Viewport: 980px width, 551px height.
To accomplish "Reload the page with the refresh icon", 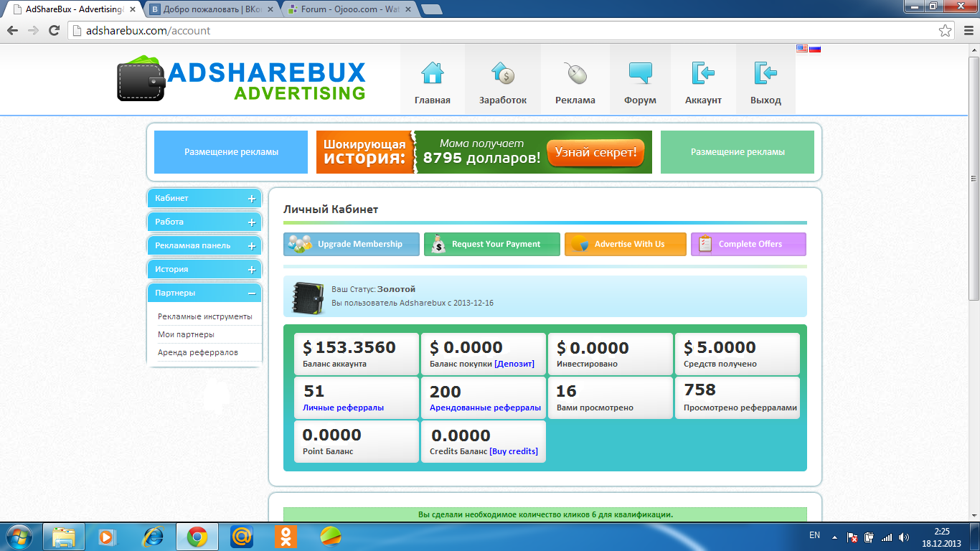I will [54, 31].
